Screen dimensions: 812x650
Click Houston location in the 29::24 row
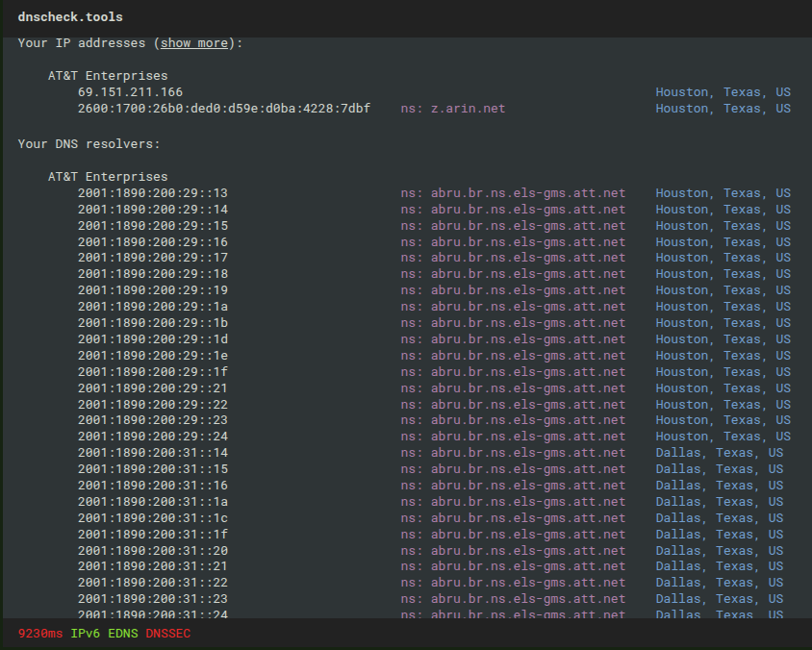723,437
